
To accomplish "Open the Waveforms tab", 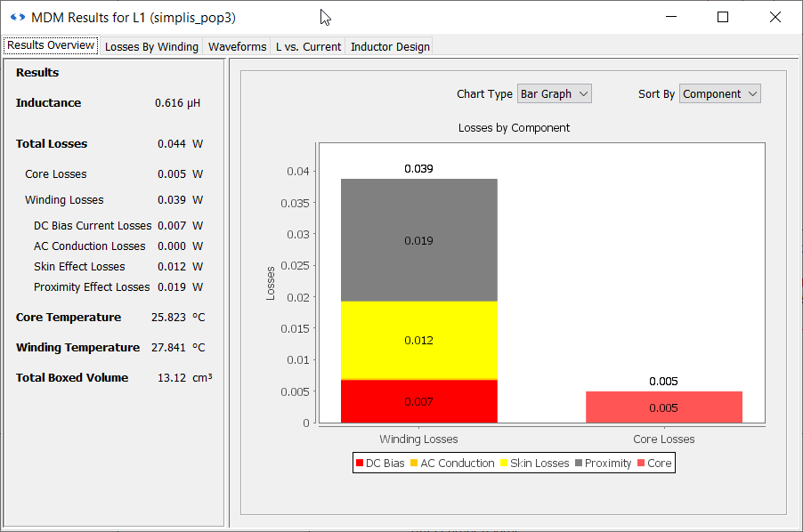I will 237,46.
